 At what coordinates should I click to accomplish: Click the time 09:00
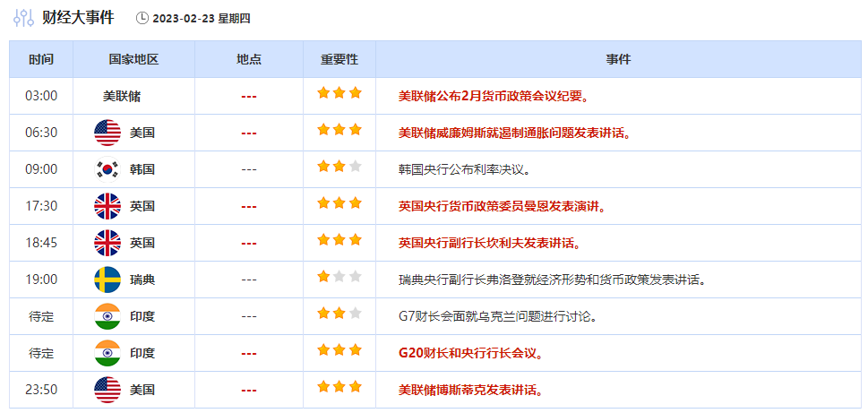pyautogui.click(x=41, y=169)
